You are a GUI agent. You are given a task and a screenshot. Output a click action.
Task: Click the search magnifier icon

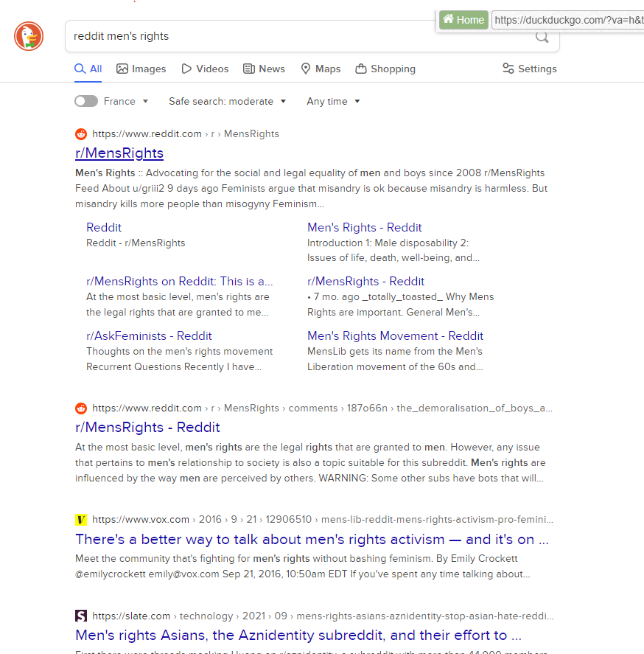click(542, 37)
